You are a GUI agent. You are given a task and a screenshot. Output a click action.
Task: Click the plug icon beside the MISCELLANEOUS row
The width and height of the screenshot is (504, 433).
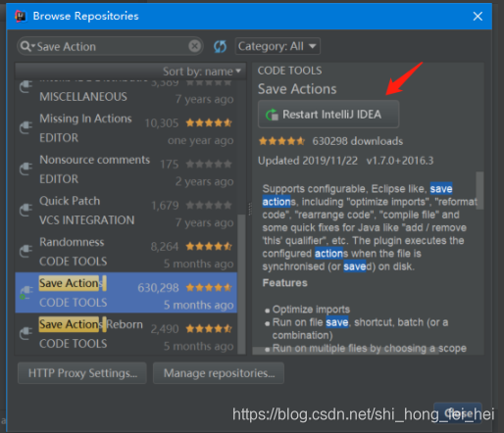click(x=25, y=86)
